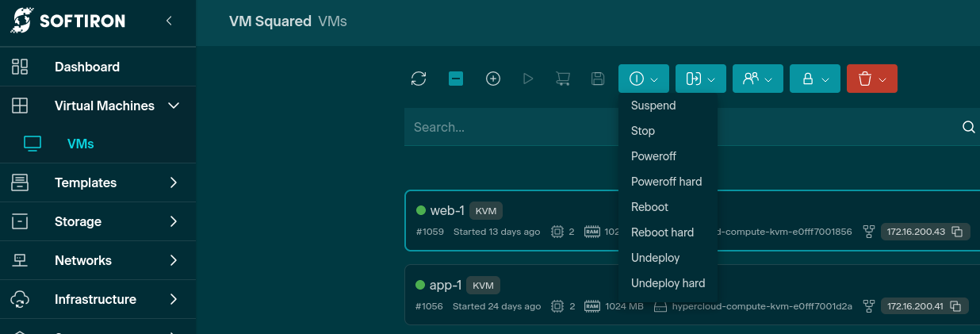Screen dimensions: 980x334
Task: Select Poweroff hard from the menu
Action: point(666,182)
